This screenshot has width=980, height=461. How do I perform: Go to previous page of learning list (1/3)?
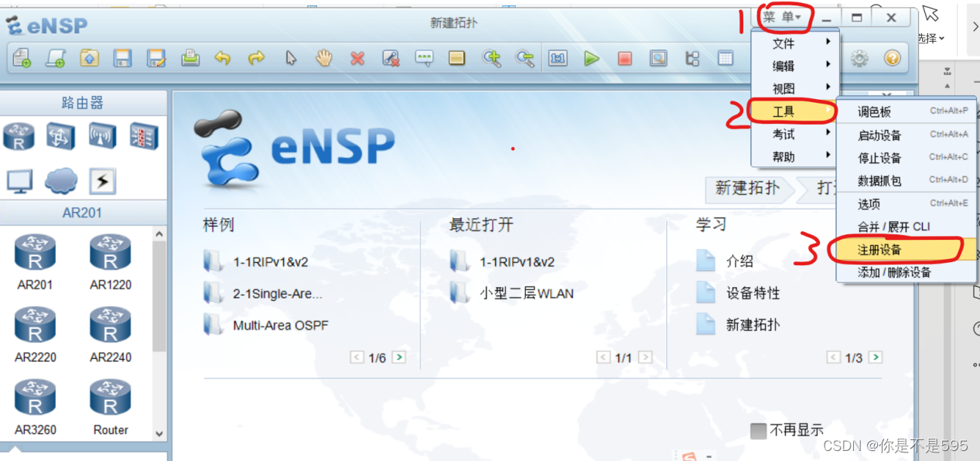click(834, 357)
